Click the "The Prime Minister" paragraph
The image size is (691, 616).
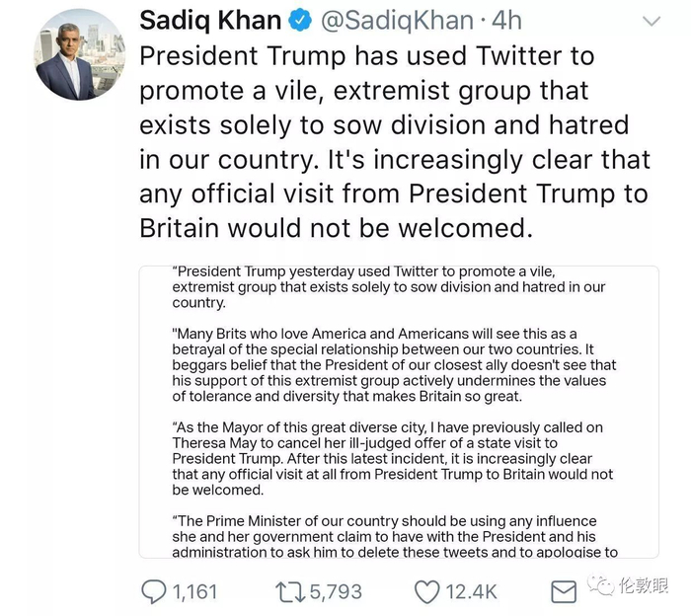(395, 536)
